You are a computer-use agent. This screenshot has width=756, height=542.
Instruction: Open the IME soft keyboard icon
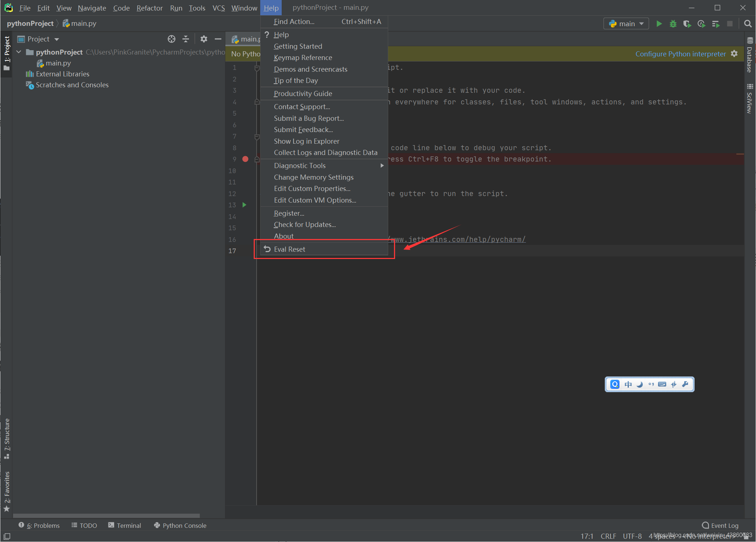pyautogui.click(x=662, y=384)
